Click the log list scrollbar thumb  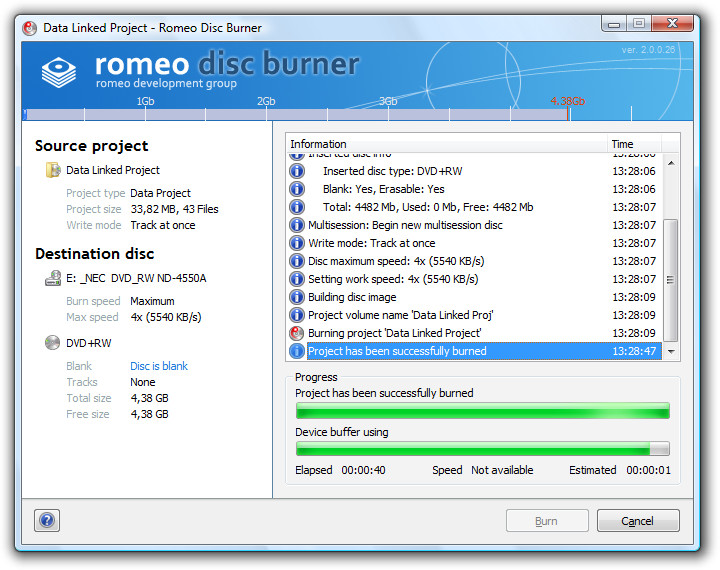(671, 280)
